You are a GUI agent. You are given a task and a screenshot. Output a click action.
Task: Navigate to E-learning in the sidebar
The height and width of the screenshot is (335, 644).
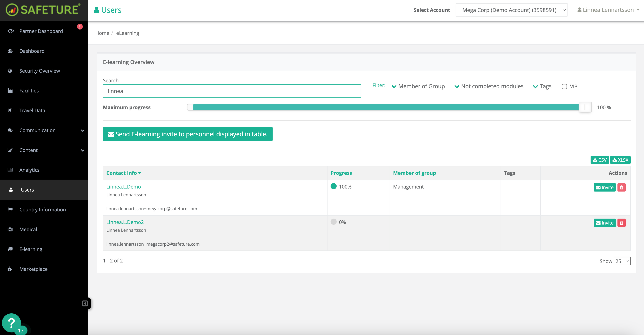coord(31,249)
